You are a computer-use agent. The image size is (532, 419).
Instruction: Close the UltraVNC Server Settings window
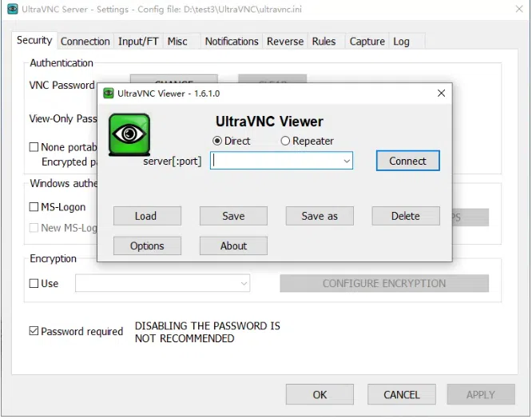519,9
